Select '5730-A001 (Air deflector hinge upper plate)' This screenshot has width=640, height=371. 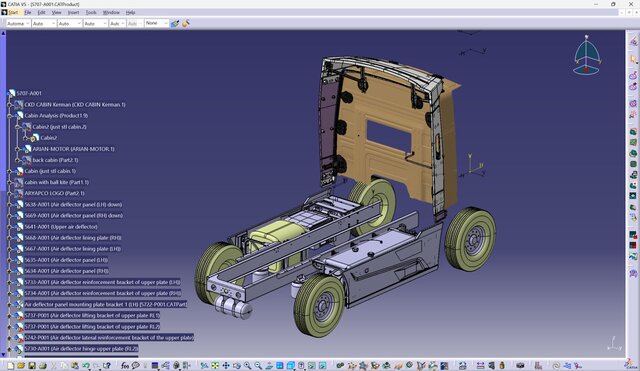[81, 349]
